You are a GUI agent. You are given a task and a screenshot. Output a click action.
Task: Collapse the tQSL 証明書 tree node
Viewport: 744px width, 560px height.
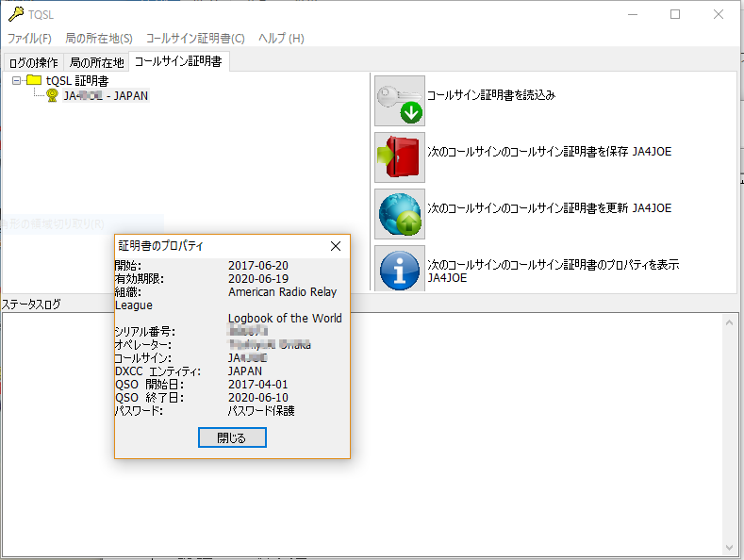coord(17,80)
